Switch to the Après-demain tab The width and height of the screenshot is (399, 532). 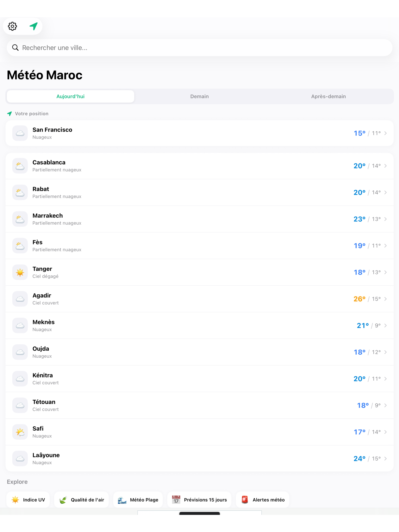[328, 96]
